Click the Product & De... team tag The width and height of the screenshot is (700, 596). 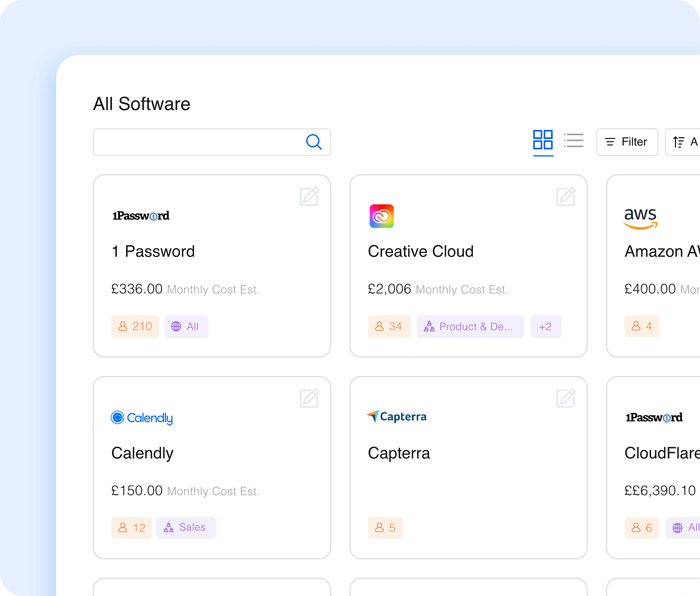coord(470,327)
